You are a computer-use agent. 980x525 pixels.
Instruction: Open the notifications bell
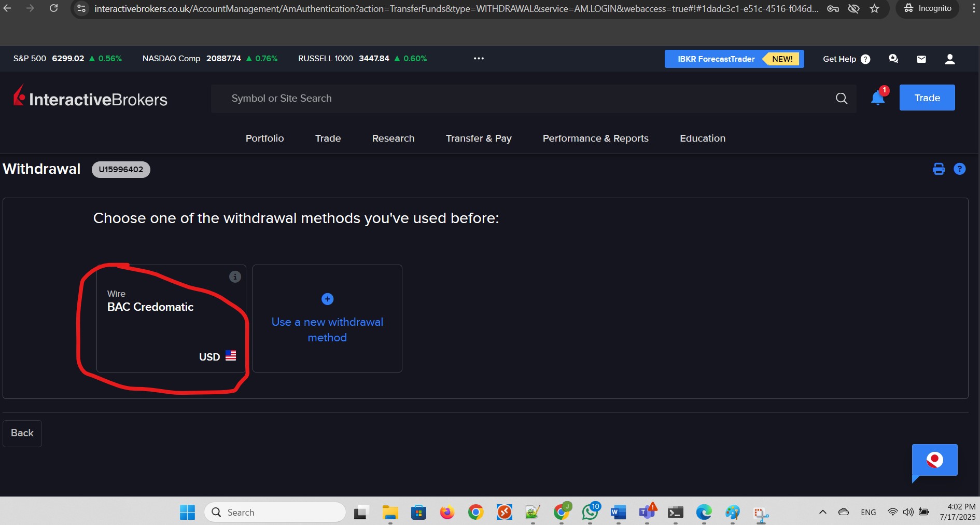point(878,98)
